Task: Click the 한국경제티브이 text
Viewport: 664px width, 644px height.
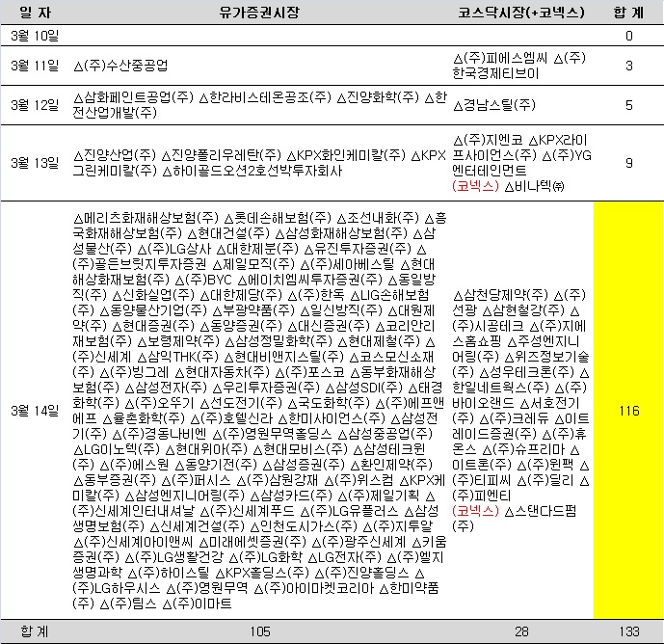Action: tap(495, 73)
